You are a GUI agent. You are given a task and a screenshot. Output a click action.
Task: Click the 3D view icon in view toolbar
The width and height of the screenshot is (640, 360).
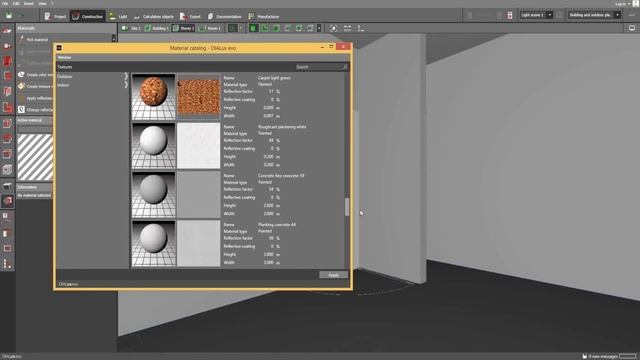point(253,28)
